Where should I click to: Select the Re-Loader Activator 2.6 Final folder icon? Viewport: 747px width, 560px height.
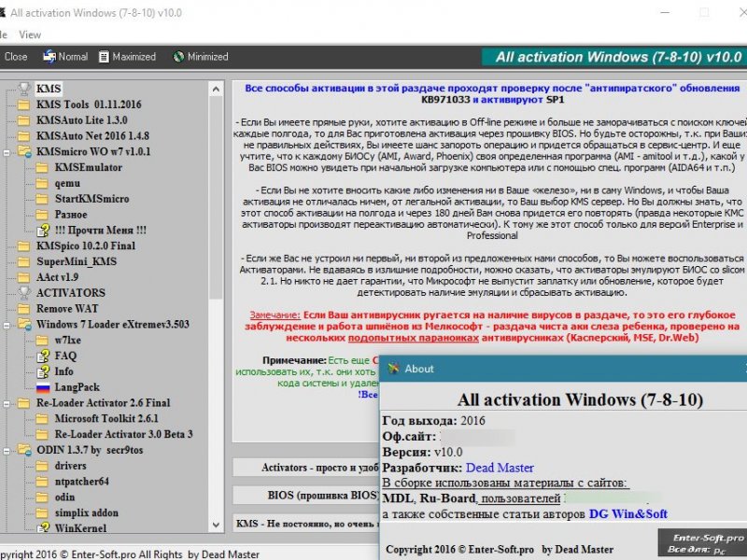pyautogui.click(x=24, y=403)
